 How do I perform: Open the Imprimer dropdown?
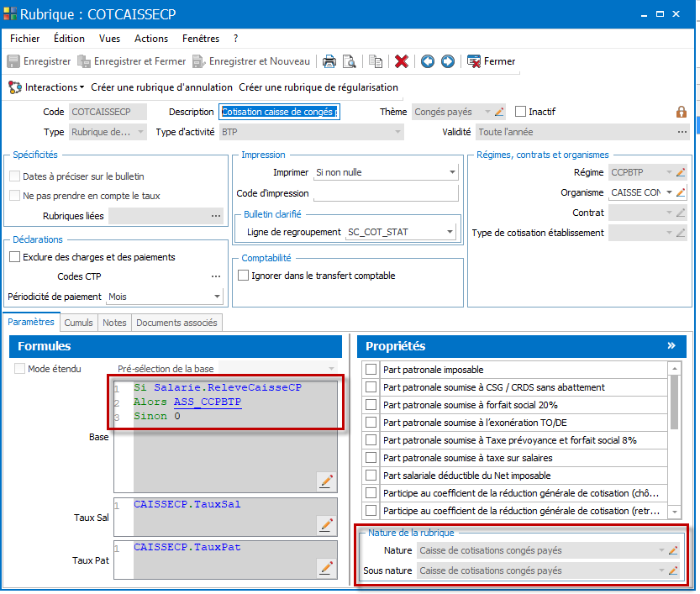[x=452, y=172]
